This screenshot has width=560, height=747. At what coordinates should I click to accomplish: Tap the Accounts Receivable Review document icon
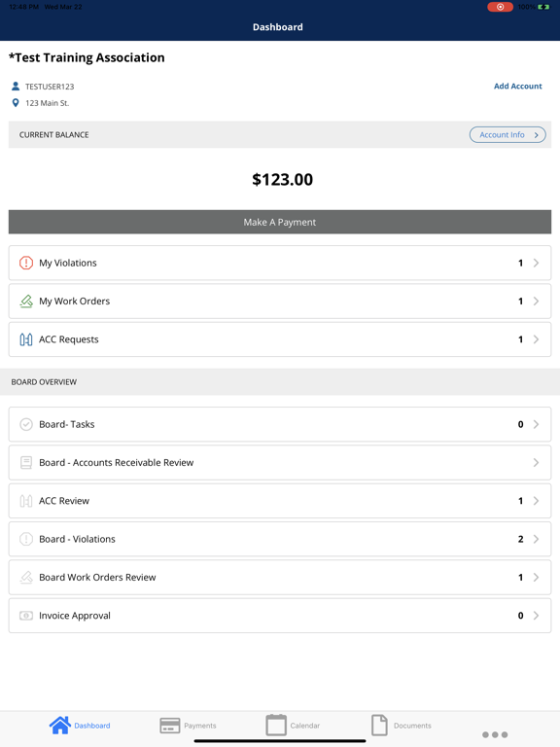pyautogui.click(x=26, y=463)
